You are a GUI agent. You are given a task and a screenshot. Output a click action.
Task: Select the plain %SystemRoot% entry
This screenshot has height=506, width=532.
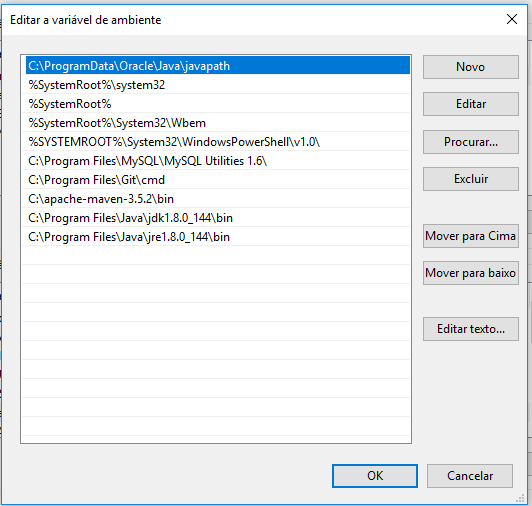[x=218, y=104]
